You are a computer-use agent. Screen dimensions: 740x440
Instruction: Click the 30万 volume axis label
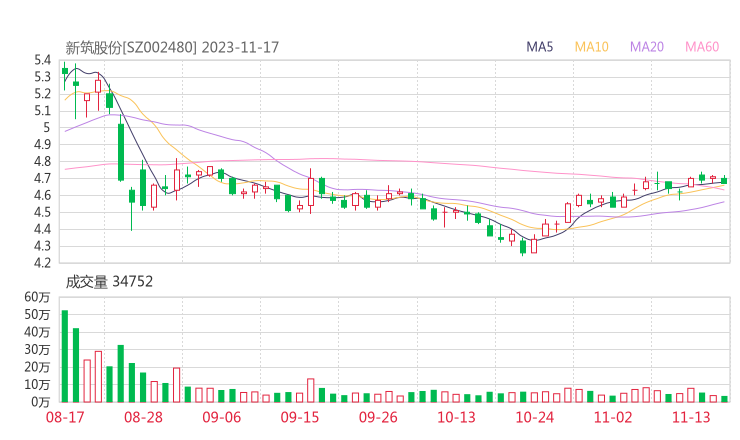tap(37, 349)
